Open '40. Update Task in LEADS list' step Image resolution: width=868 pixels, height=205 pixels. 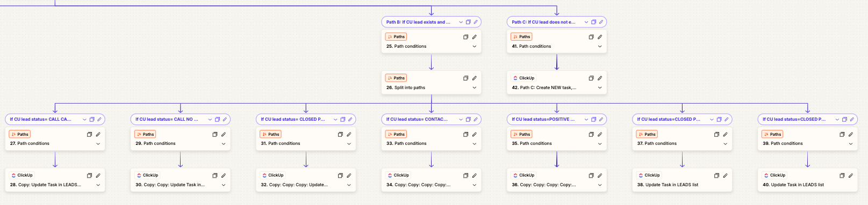pos(793,185)
